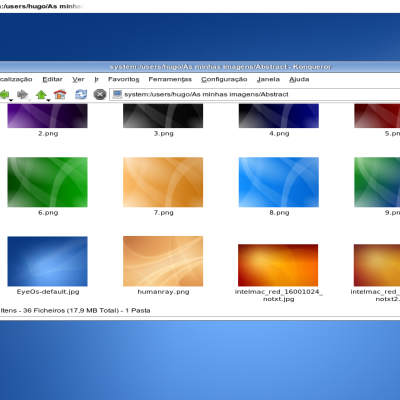Click the Konqueror window title bar

200,67
